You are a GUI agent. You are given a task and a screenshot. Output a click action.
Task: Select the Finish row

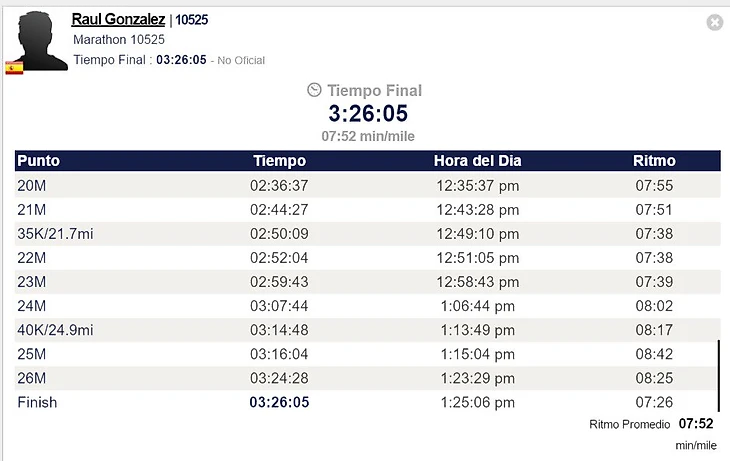point(367,402)
